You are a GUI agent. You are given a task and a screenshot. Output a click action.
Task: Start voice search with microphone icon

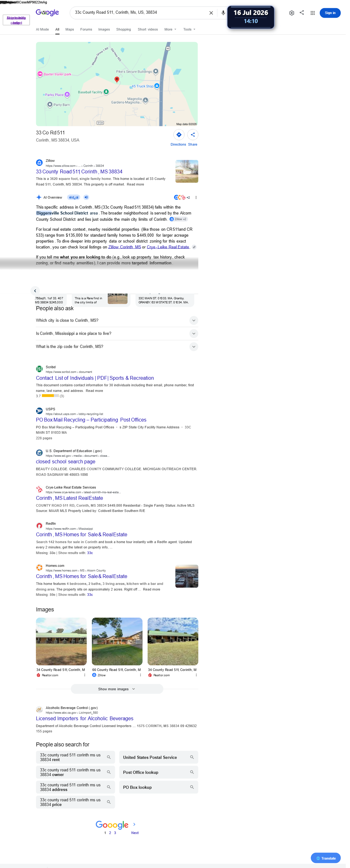tap(223, 13)
